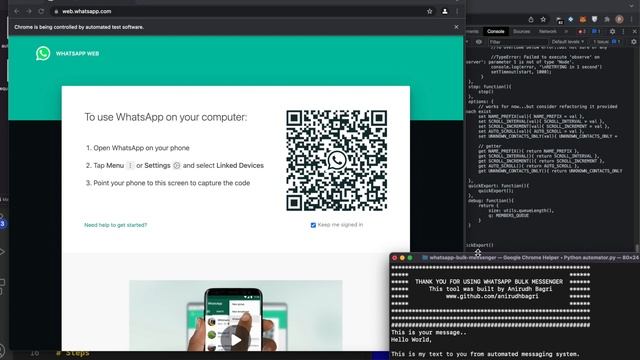Open the extension icon with counter badge
The width and height of the screenshot is (640, 360).
[x=559, y=20]
